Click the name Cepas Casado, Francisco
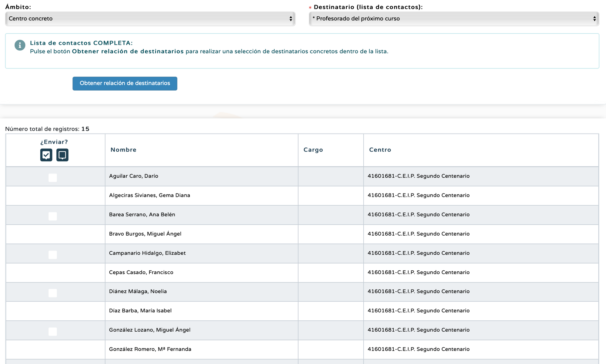 (141, 272)
